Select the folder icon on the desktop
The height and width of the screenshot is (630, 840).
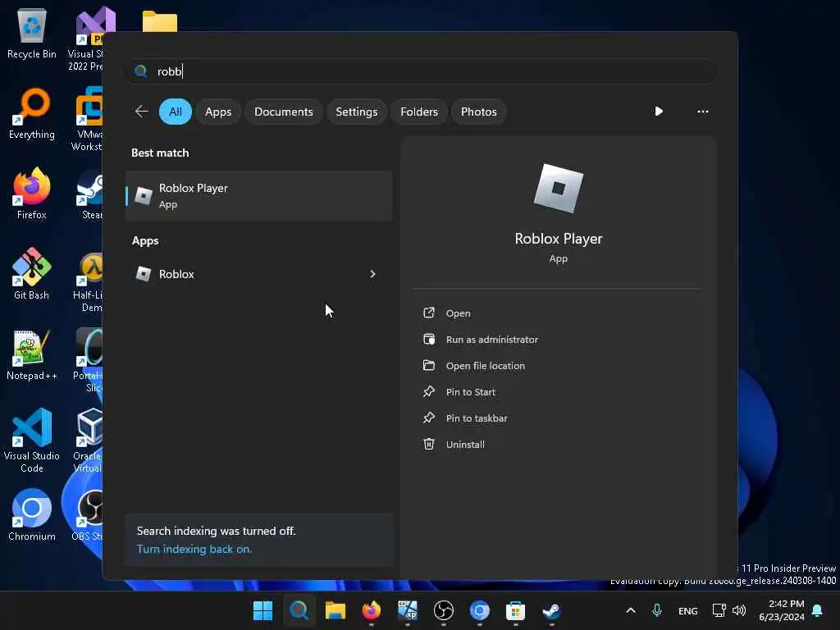tap(160, 22)
